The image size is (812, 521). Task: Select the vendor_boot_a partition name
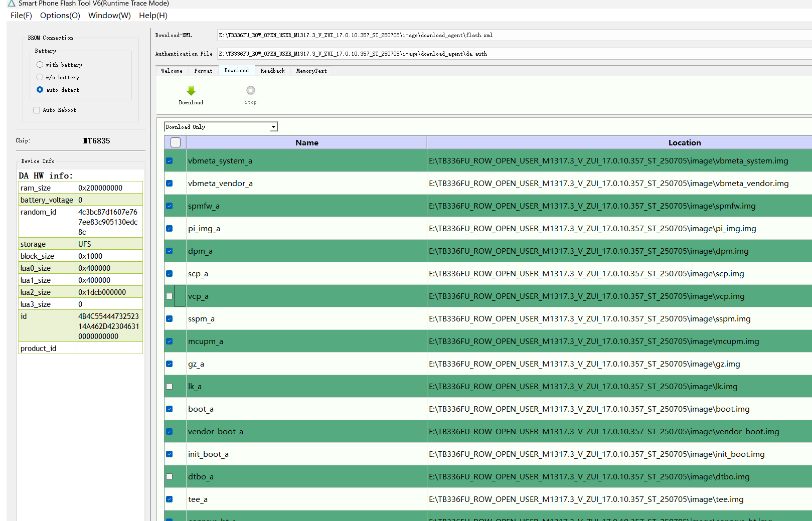pyautogui.click(x=216, y=432)
